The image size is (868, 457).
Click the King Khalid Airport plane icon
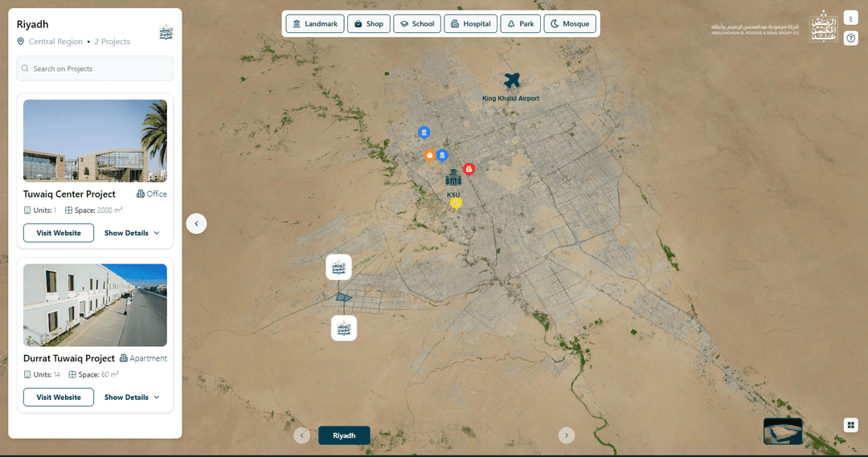512,81
